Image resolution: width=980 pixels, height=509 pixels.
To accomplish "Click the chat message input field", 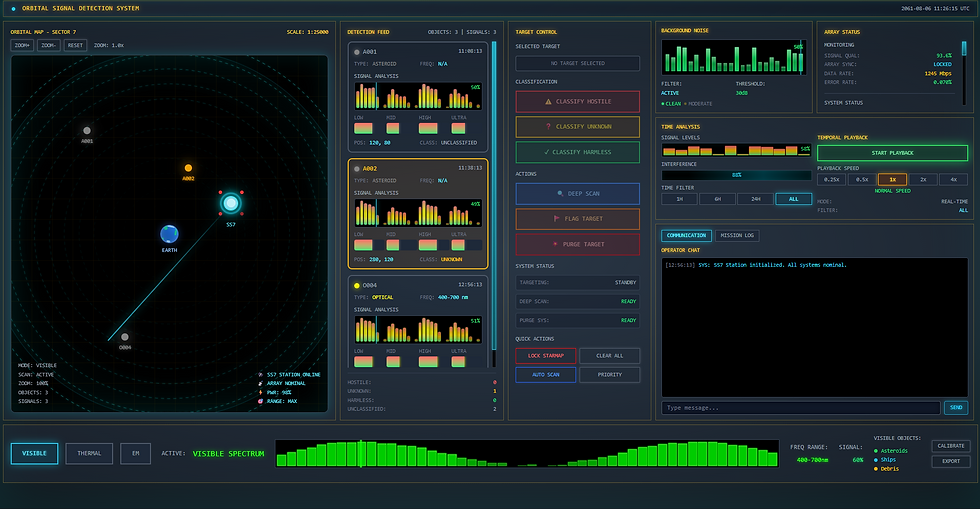I will coord(801,408).
